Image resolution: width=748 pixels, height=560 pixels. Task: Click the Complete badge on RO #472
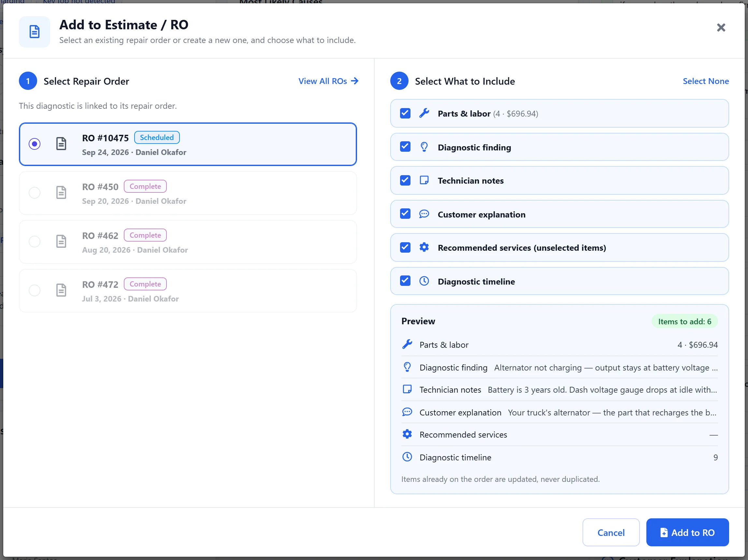point(145,284)
